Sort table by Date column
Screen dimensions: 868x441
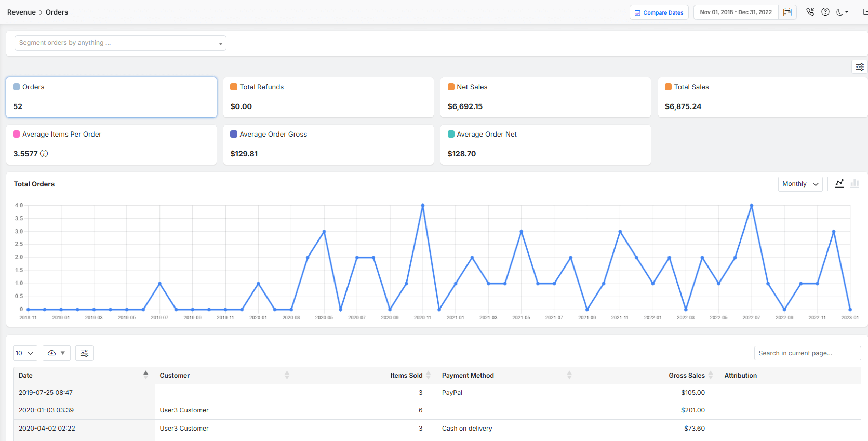click(145, 375)
